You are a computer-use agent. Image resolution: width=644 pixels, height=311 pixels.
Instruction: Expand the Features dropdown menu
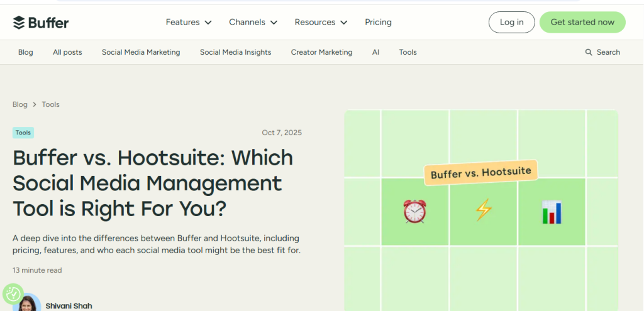189,22
